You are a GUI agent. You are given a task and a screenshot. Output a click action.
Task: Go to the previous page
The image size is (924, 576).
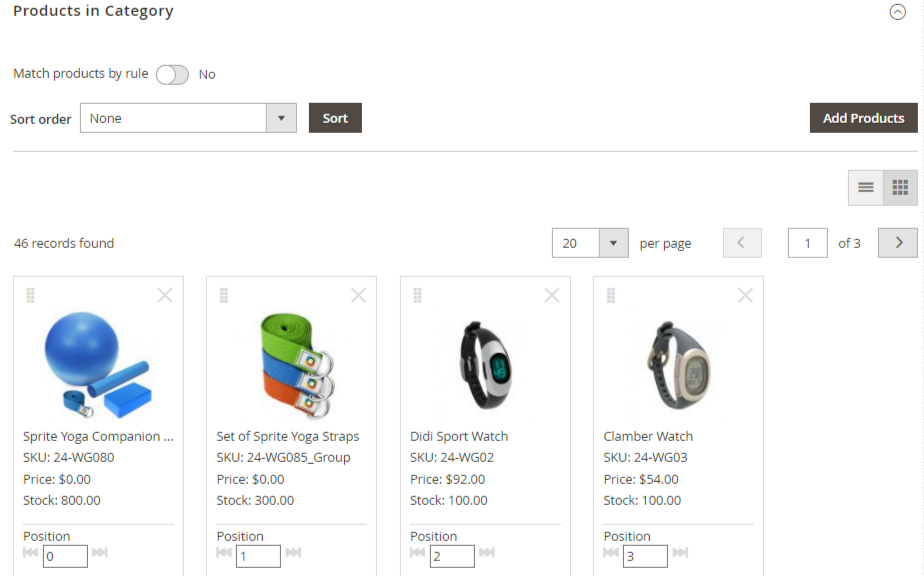tap(742, 243)
